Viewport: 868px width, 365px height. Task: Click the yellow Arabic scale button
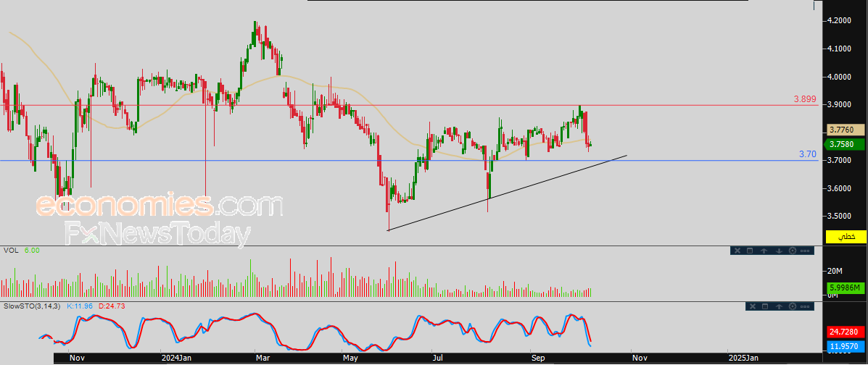tap(846, 237)
